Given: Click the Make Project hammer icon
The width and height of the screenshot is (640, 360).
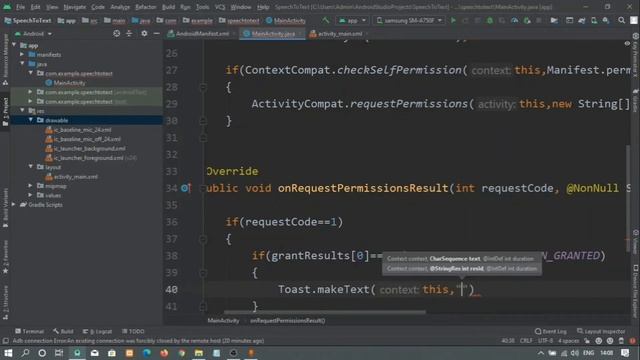Looking at the screenshot, I should coord(325,20).
